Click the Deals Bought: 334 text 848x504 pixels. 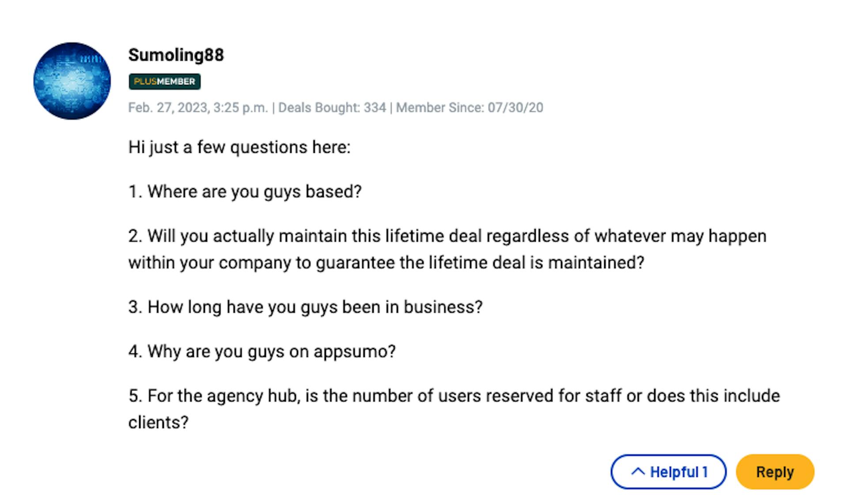[x=332, y=108]
